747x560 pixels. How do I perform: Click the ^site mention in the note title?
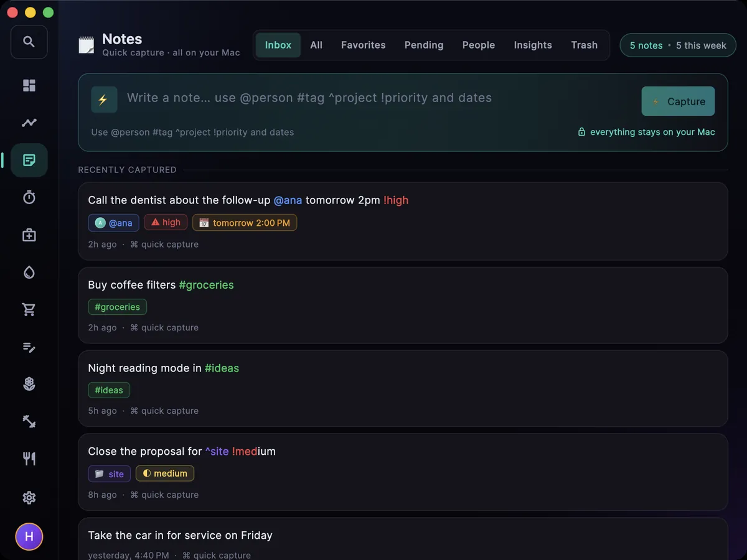(217, 452)
